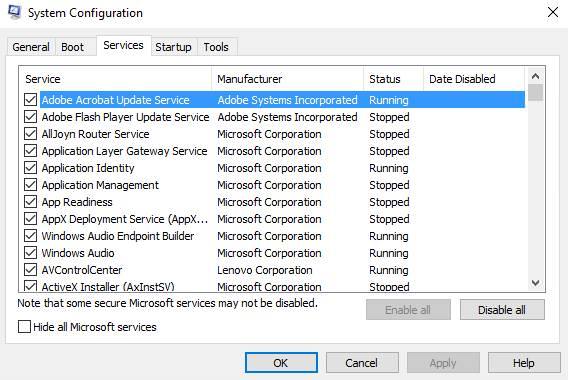Sort by Date Disabled column header

(474, 79)
